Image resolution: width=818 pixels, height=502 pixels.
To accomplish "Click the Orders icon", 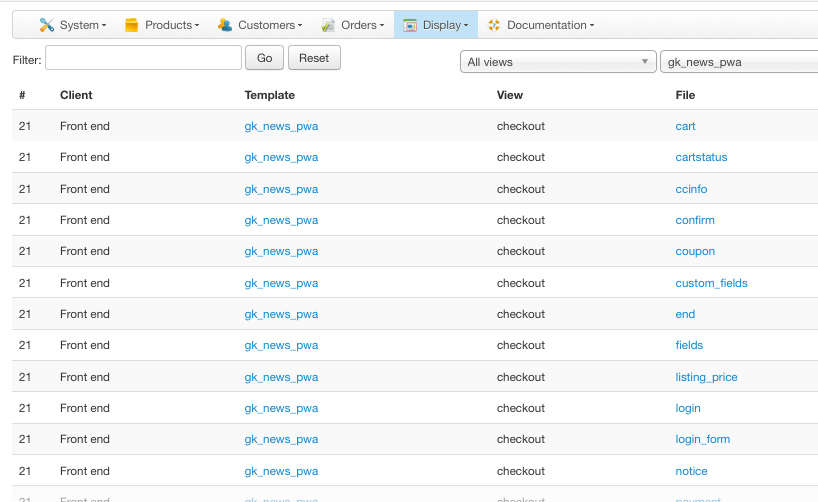I will pyautogui.click(x=328, y=25).
